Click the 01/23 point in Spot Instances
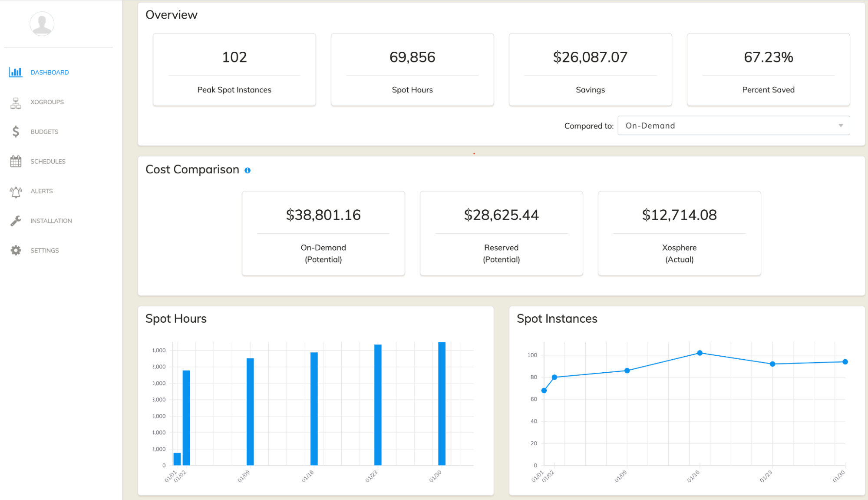The image size is (868, 500). pos(772,364)
